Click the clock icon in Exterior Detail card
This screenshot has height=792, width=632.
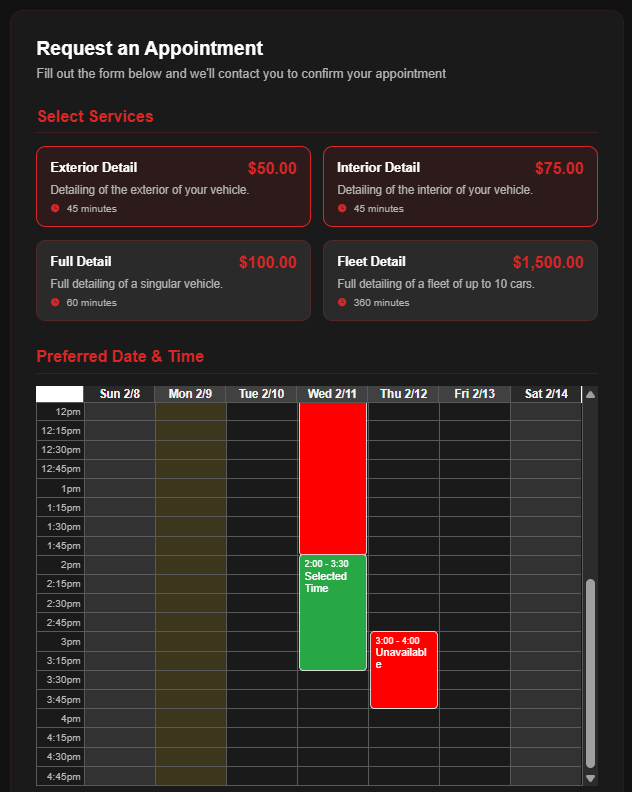coord(55,208)
